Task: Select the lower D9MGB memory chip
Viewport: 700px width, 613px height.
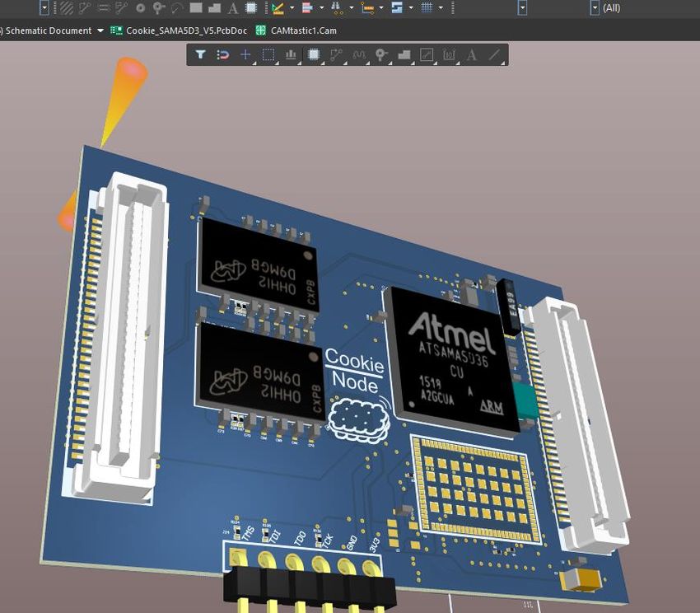Action: point(259,370)
